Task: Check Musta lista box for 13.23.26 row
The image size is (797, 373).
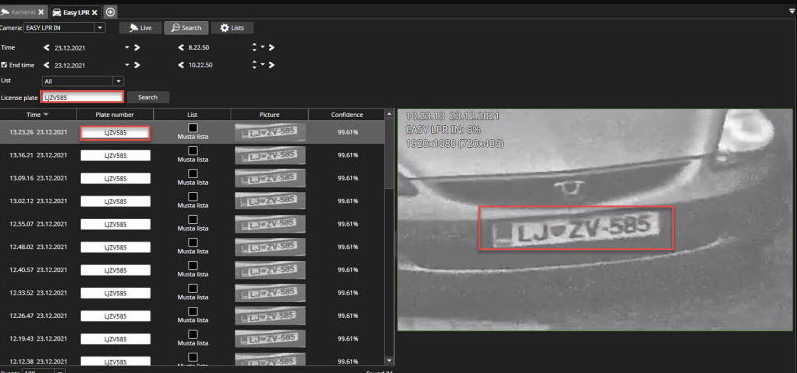Action: point(193,128)
